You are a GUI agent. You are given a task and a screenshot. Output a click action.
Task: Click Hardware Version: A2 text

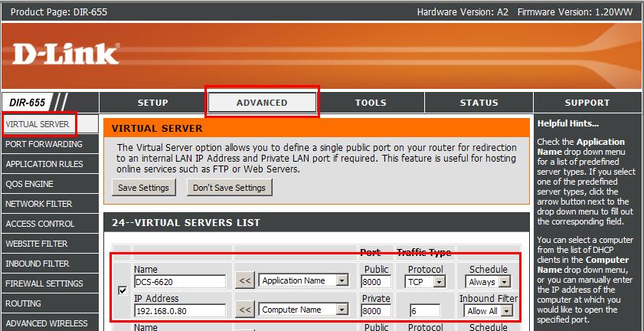click(463, 12)
